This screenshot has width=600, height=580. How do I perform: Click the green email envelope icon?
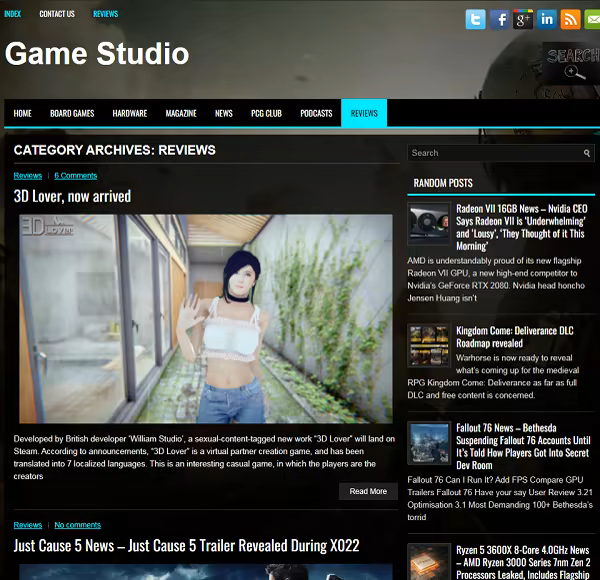591,19
